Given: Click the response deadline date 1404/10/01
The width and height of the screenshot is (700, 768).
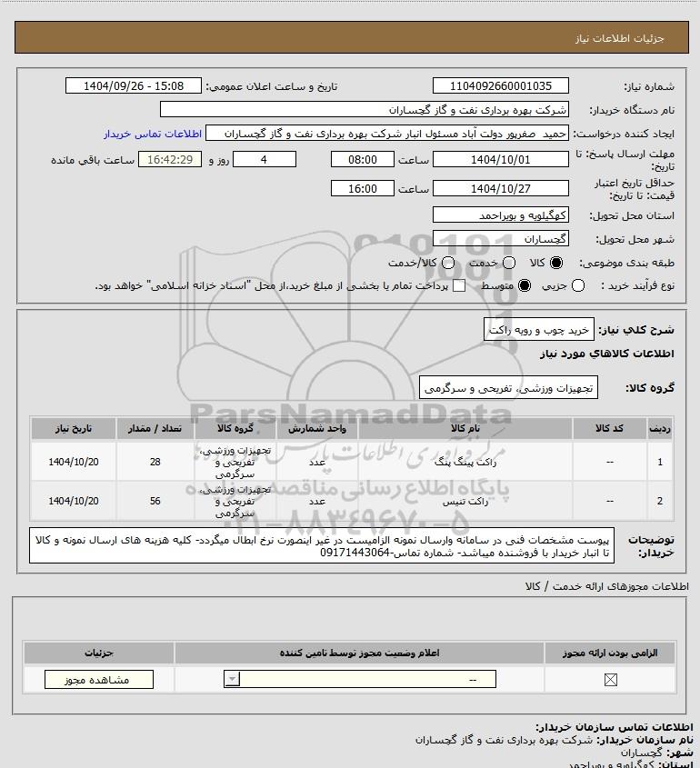Looking at the screenshot, I should point(501,159).
